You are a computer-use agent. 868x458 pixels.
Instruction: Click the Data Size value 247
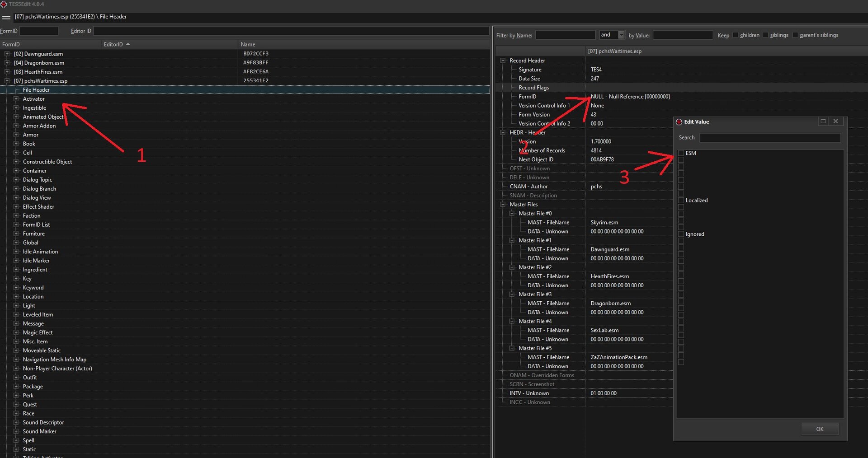[594, 79]
